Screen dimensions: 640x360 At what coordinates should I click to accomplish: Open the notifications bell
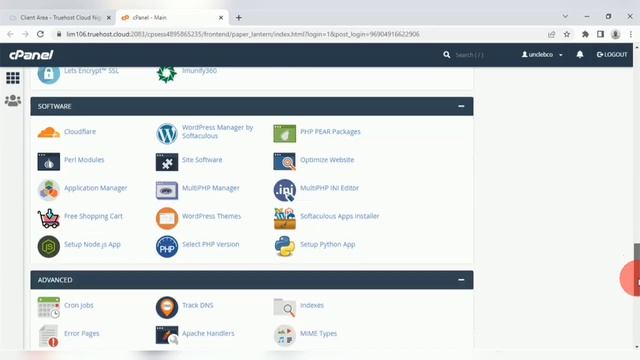[x=580, y=54]
